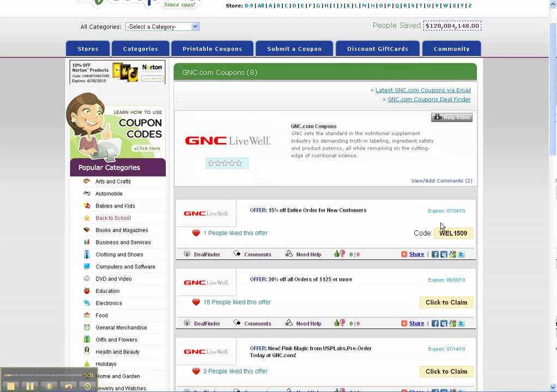The image size is (557, 392).
Task: Select Back to School category
Action: (x=113, y=218)
